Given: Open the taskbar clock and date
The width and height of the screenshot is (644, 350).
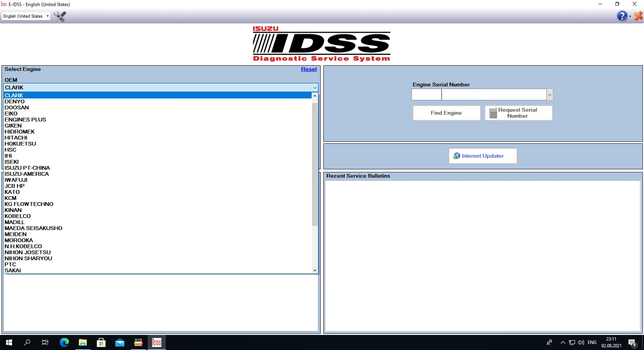Looking at the screenshot, I should [611, 342].
